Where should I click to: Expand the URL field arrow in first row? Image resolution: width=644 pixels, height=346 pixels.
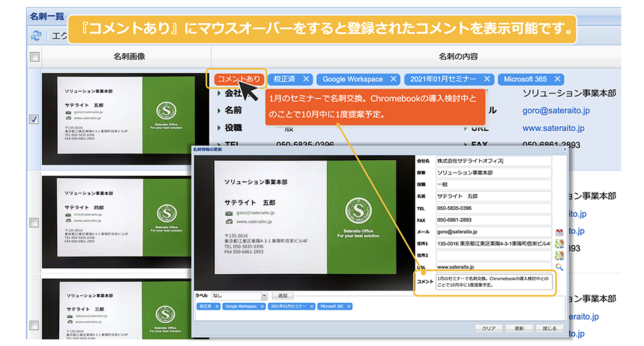tap(466, 128)
